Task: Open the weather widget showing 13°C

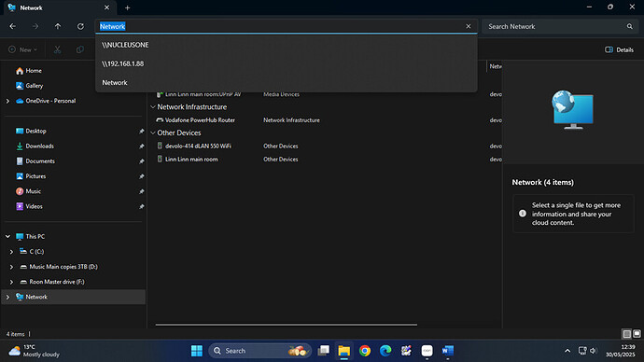Action: coord(35,351)
